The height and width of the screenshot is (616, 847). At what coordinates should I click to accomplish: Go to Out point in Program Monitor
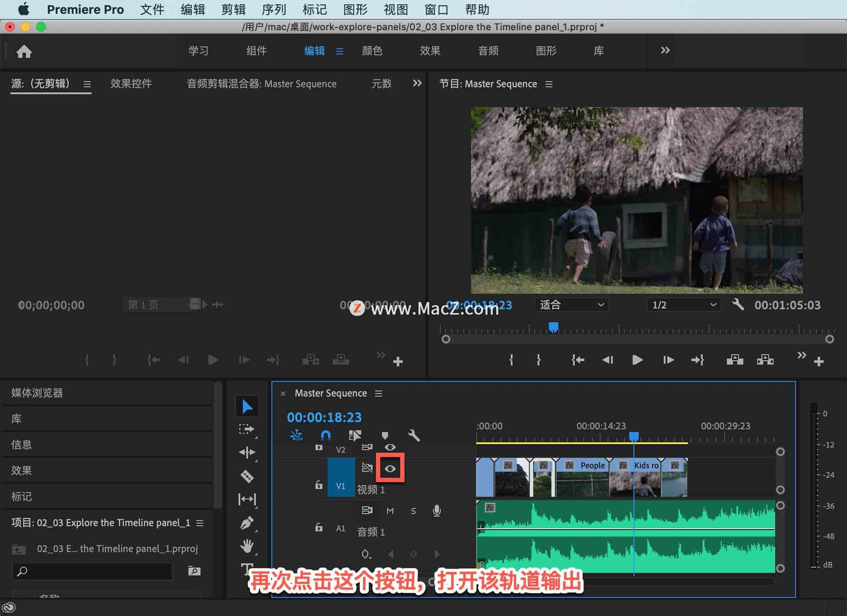[697, 360]
